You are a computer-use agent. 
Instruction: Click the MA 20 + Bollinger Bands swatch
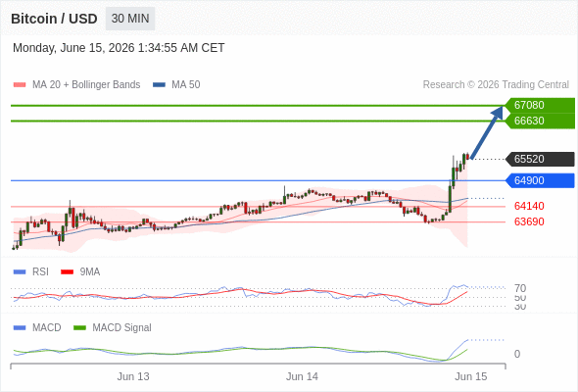pyautogui.click(x=20, y=85)
